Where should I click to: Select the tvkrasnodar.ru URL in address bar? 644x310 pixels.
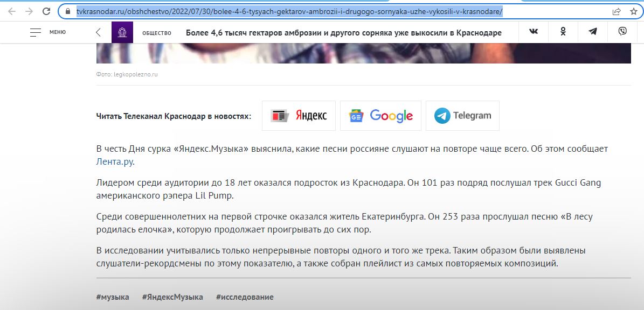click(289, 12)
